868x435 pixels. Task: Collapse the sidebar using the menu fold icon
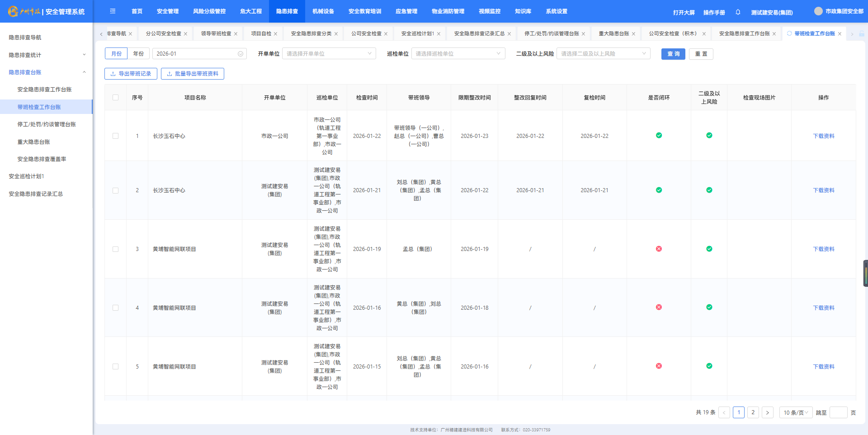[x=113, y=11]
